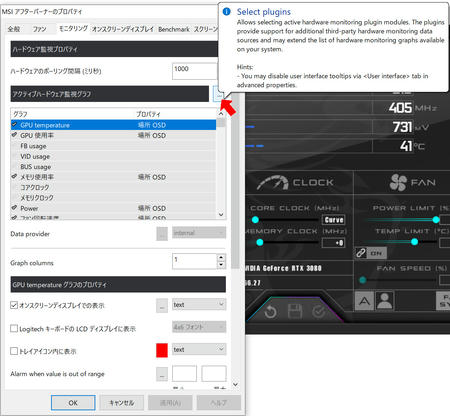This screenshot has width=450, height=416.
Task: Click the reset settings icon in Afterburner
Action: [270, 312]
